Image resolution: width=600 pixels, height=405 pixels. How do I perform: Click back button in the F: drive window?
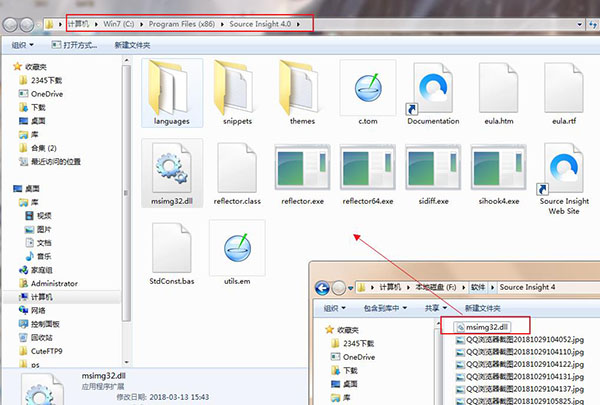tap(322, 288)
